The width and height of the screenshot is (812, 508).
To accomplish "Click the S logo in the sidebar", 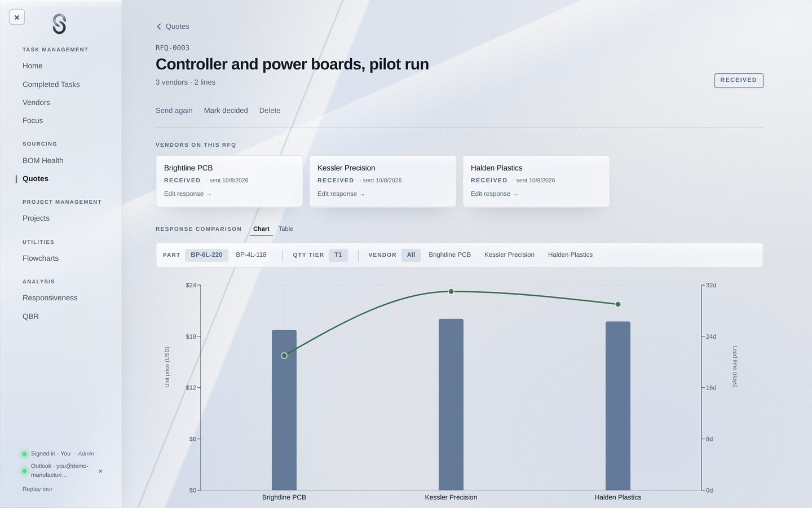I will click(59, 24).
